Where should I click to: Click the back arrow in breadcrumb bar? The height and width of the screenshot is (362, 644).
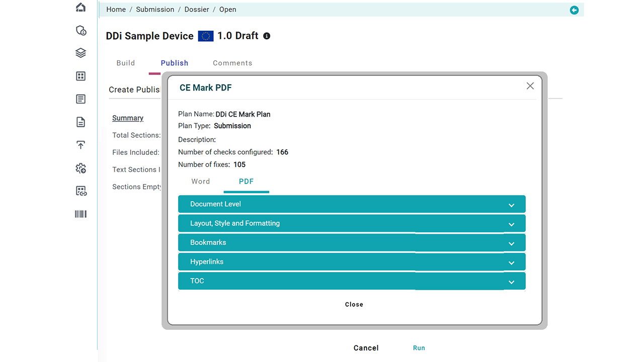click(574, 10)
